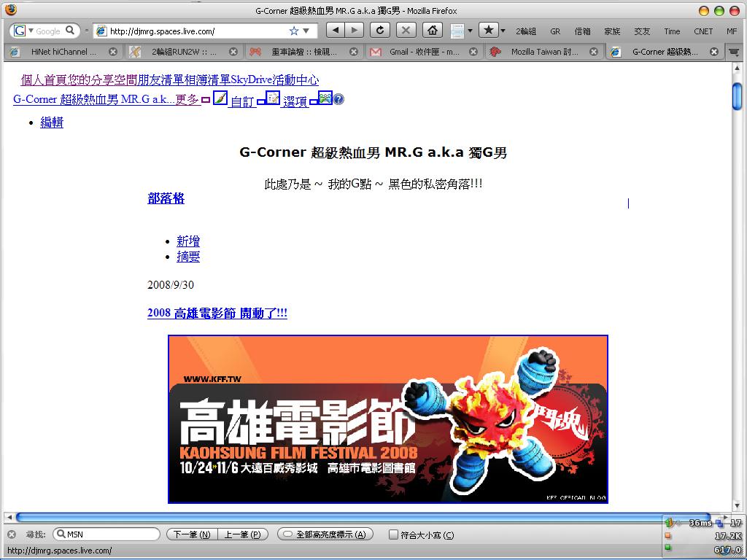Open the 信箱 bookmark

583,31
